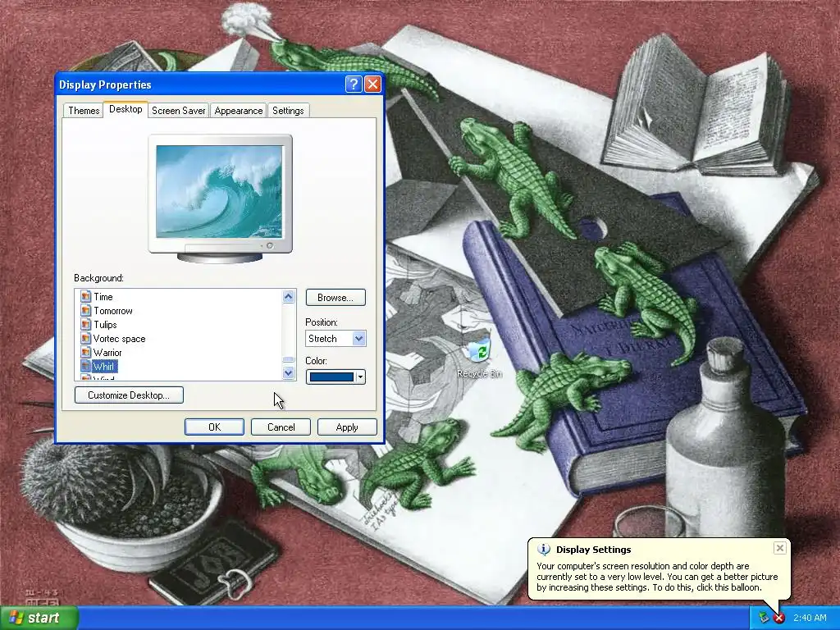Viewport: 840px width, 630px height.
Task: Switch to the Desktop tab
Action: (126, 109)
